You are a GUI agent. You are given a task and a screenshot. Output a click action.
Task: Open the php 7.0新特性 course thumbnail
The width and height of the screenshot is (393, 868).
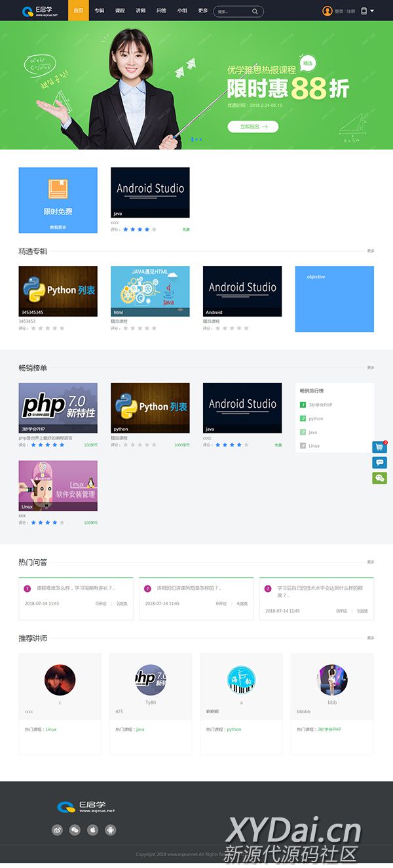pos(58,408)
